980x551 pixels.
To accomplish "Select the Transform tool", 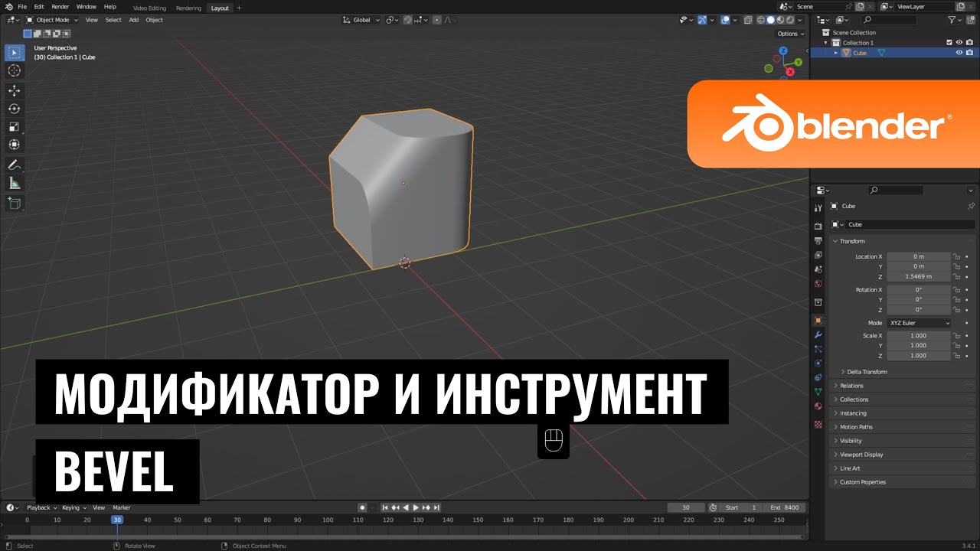I will pos(14,145).
